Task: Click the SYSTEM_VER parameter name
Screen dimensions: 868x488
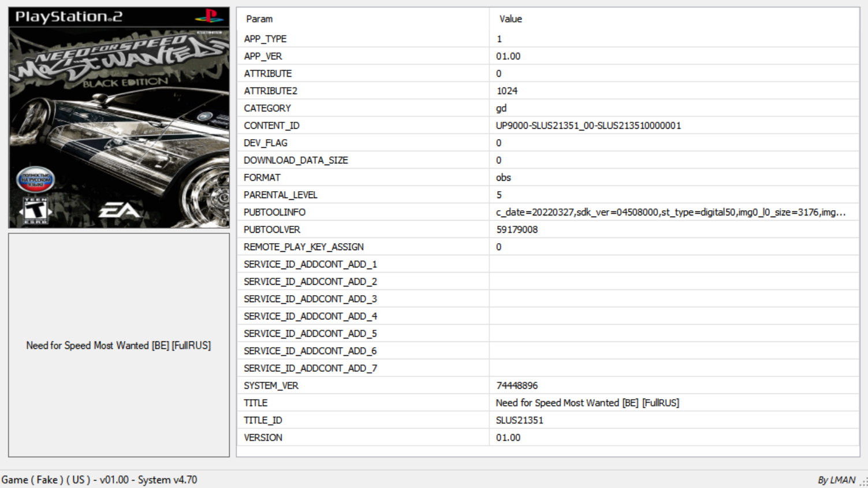Action: tap(271, 385)
